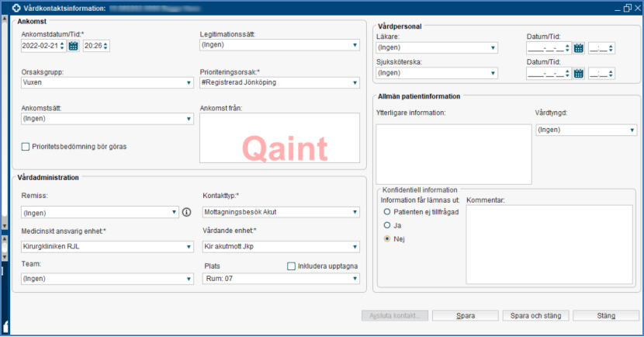Click the Spara button
644x337 pixels.
tap(465, 316)
